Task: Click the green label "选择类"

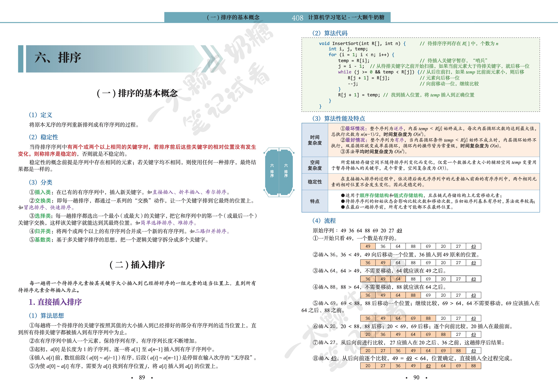Action: click(43, 216)
